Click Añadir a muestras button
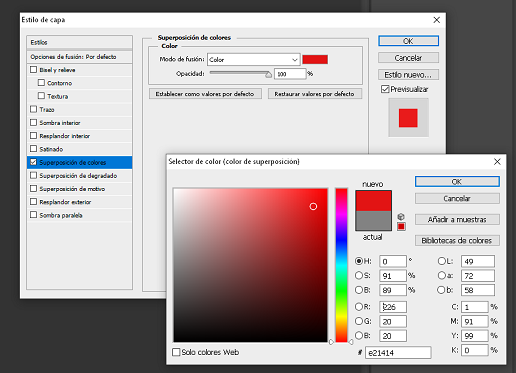 click(457, 219)
